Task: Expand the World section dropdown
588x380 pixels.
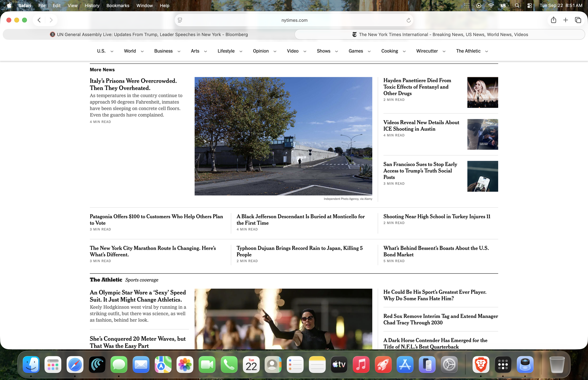Action: pos(142,51)
